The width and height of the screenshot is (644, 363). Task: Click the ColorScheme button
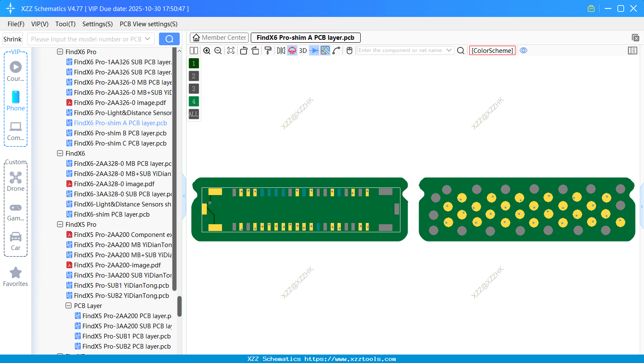pos(492,50)
